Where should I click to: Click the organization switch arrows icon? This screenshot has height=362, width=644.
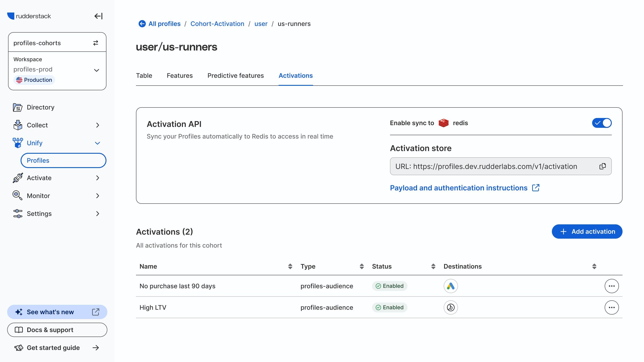(x=95, y=43)
